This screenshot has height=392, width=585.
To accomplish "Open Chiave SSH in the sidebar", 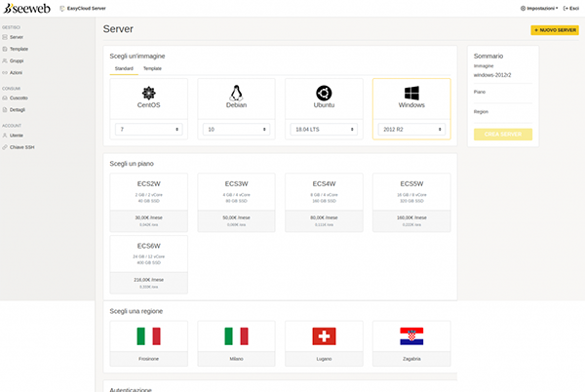I will 23,147.
